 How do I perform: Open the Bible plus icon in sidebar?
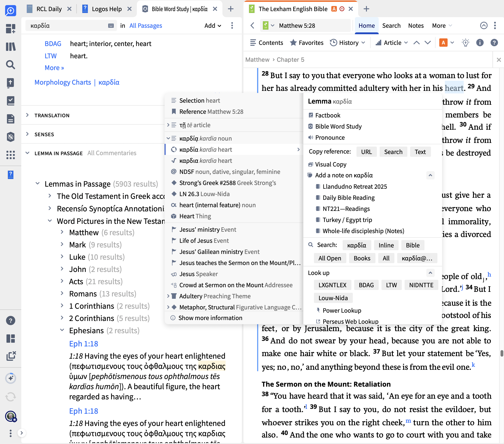(11, 83)
